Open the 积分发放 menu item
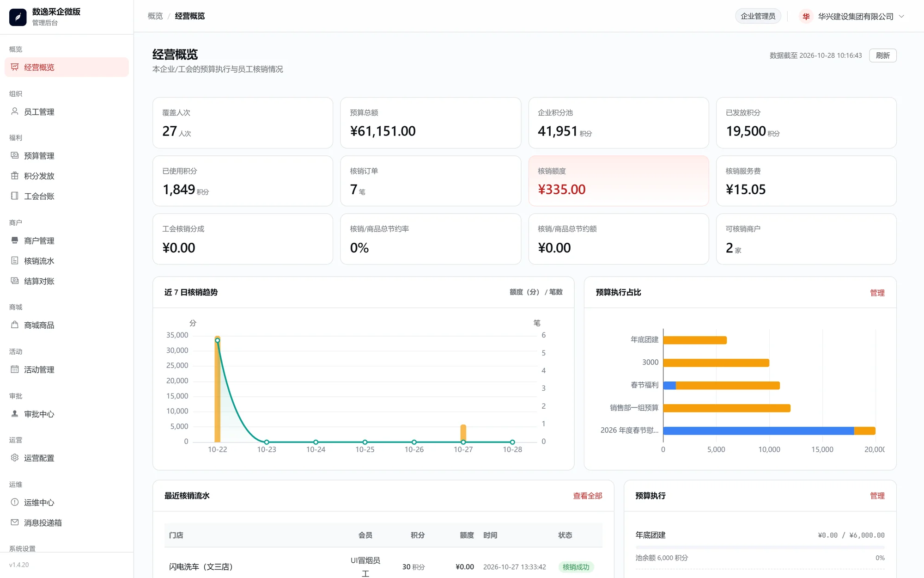This screenshot has width=924, height=578. click(67, 176)
